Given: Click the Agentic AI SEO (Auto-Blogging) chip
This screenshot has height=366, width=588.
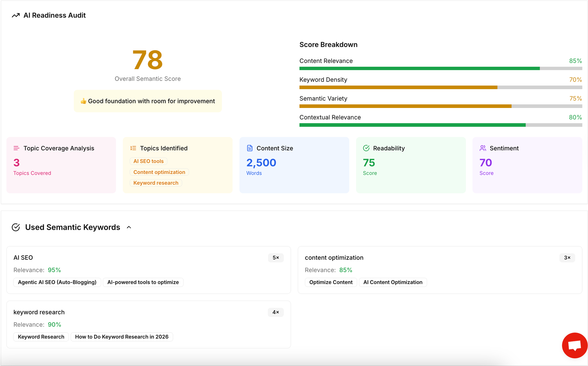Looking at the screenshot, I should [x=57, y=282].
